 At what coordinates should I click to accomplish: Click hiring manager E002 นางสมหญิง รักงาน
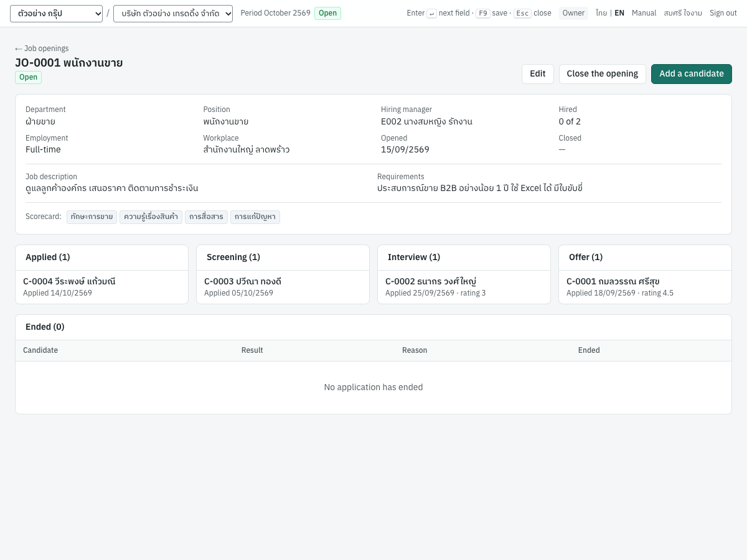pyautogui.click(x=426, y=121)
